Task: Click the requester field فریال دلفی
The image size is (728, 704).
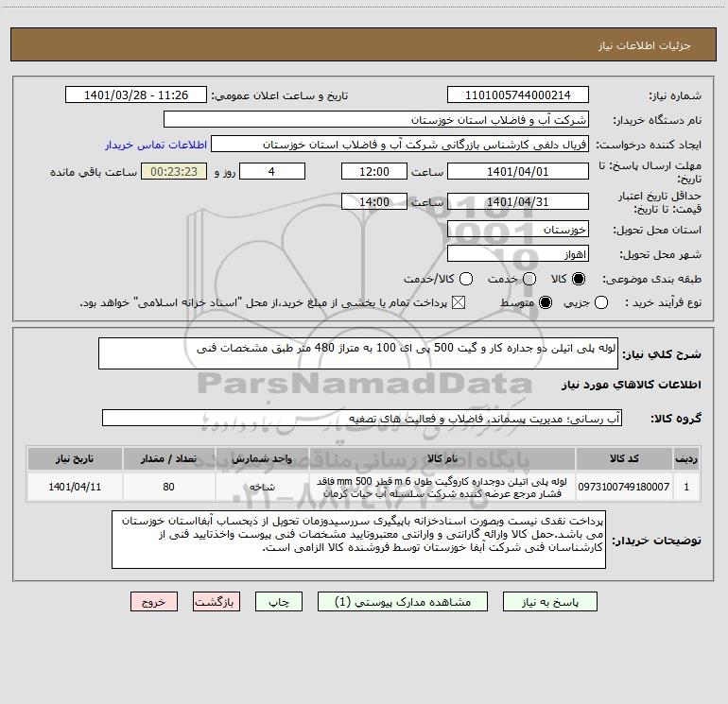Action: click(400, 145)
